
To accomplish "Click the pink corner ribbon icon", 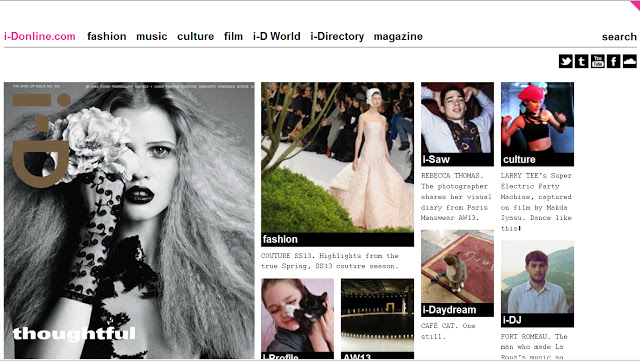I will 635,5.
